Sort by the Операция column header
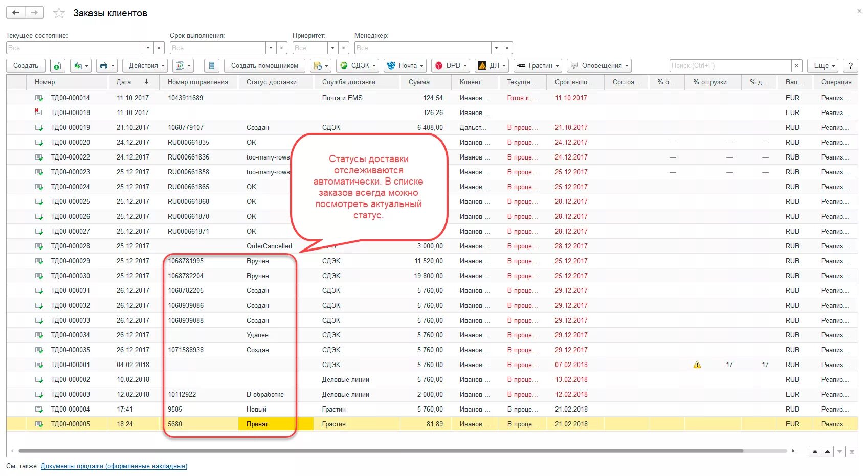This screenshot has height=476, width=868. [x=835, y=82]
